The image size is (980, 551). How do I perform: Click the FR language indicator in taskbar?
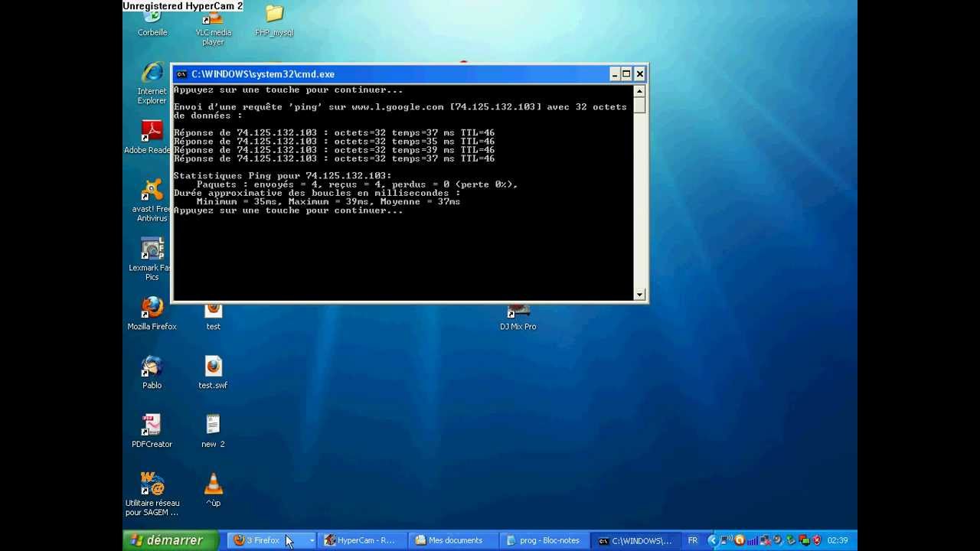(692, 540)
